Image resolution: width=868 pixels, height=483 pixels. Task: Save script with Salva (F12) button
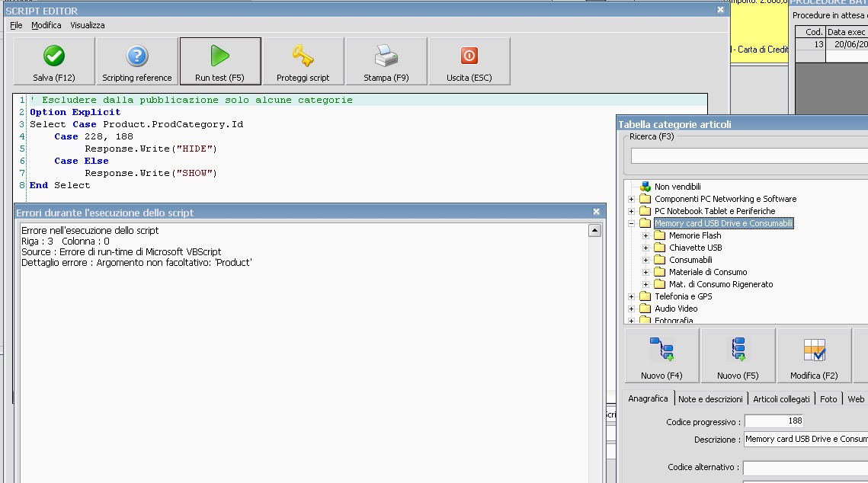pos(54,62)
